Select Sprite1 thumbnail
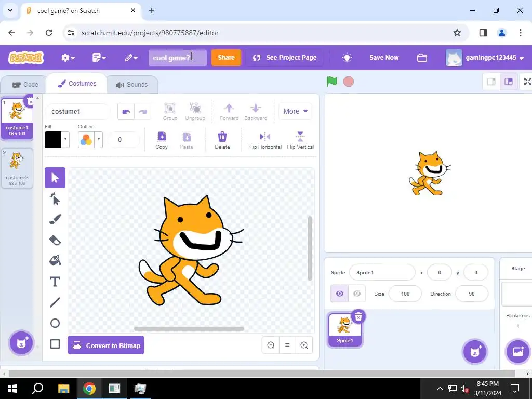The width and height of the screenshot is (532, 399). point(345,329)
